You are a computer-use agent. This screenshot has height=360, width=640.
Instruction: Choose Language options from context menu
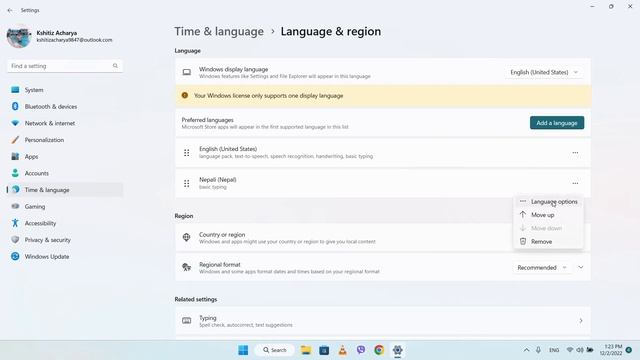pos(548,202)
